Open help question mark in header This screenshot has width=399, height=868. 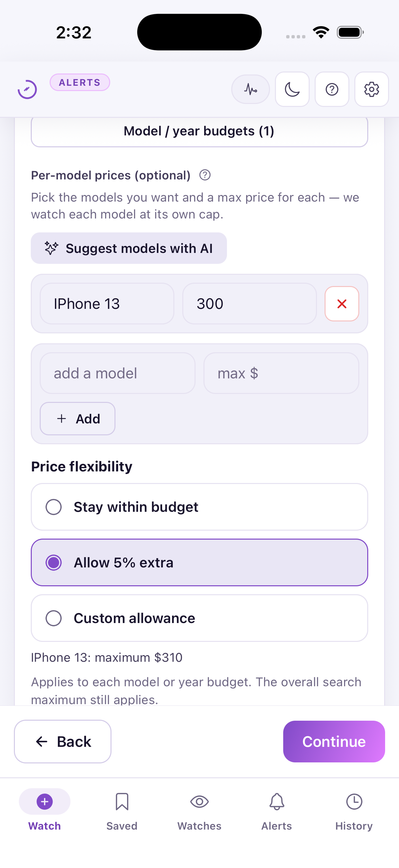tap(332, 89)
